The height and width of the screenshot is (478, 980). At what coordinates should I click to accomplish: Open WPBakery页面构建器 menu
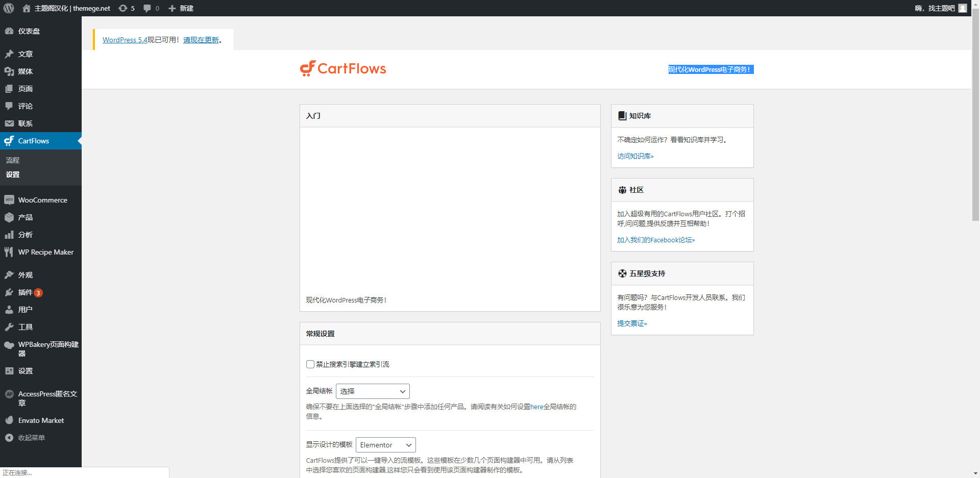coord(41,349)
